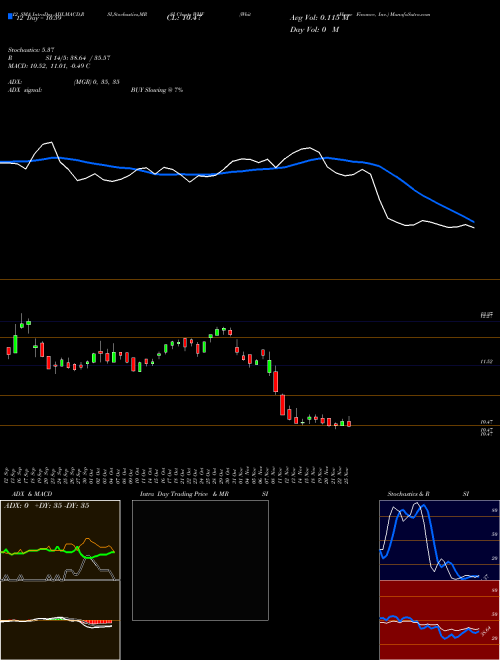Click the last red candlestick on the chart

pyautogui.click(x=349, y=423)
